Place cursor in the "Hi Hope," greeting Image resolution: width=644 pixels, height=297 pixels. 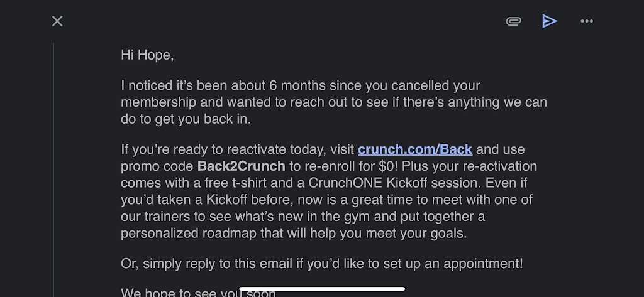point(147,55)
